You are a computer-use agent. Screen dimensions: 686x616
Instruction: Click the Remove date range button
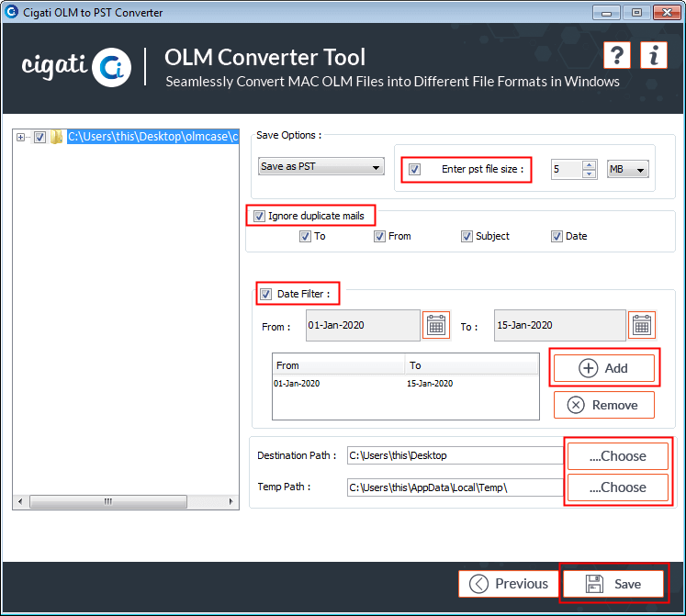coord(603,405)
